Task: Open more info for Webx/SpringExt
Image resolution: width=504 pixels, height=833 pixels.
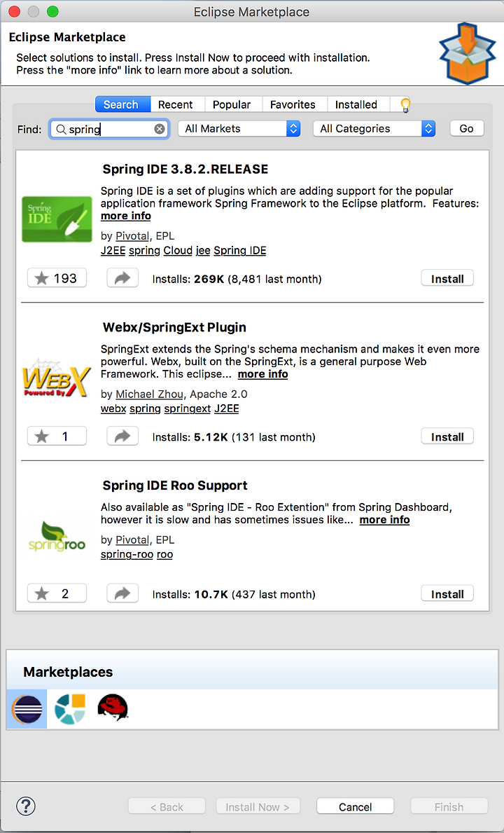Action: click(262, 374)
